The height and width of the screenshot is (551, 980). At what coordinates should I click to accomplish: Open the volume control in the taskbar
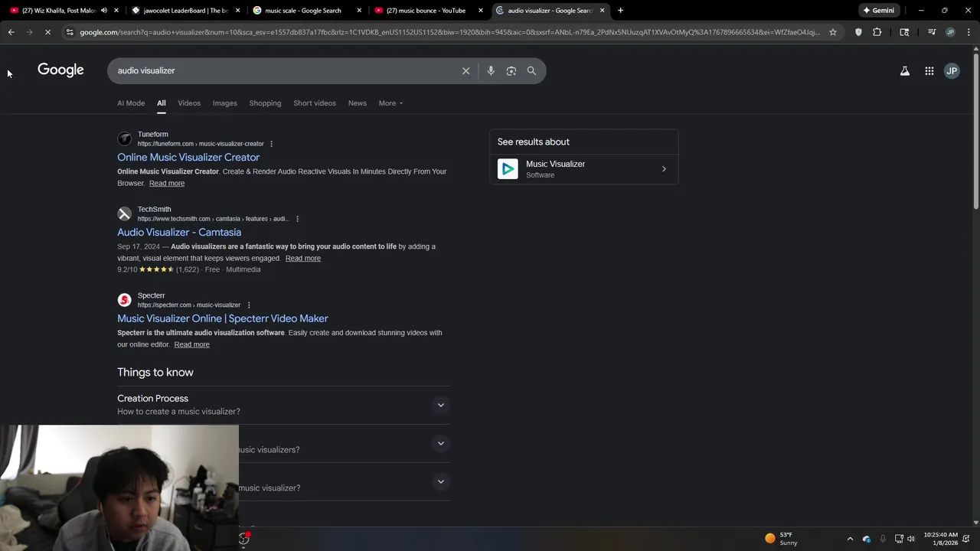911,539
